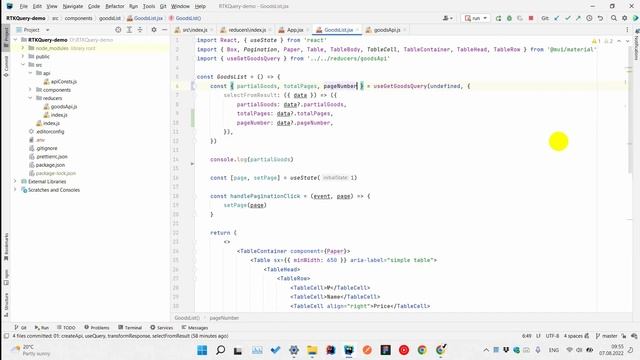Open the Refactor menu

click(115, 7)
